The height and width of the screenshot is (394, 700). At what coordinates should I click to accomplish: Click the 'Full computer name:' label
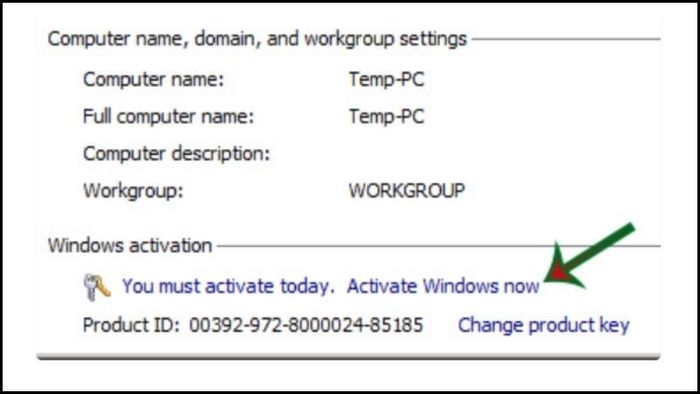(168, 116)
